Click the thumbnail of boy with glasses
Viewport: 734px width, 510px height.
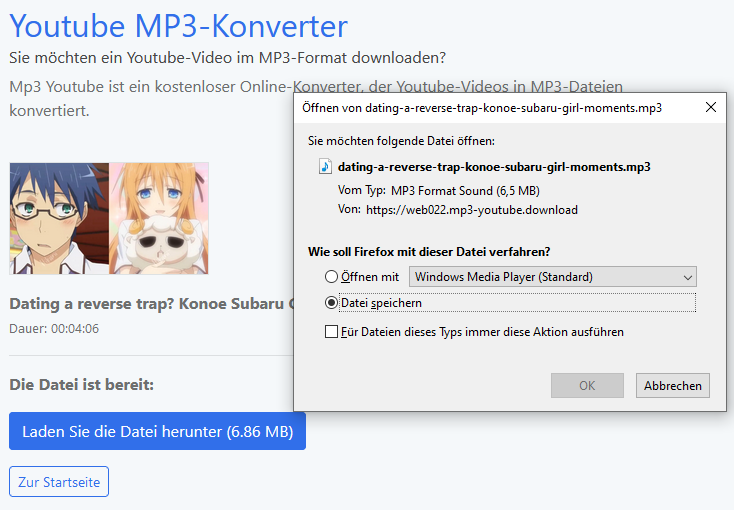point(59,218)
